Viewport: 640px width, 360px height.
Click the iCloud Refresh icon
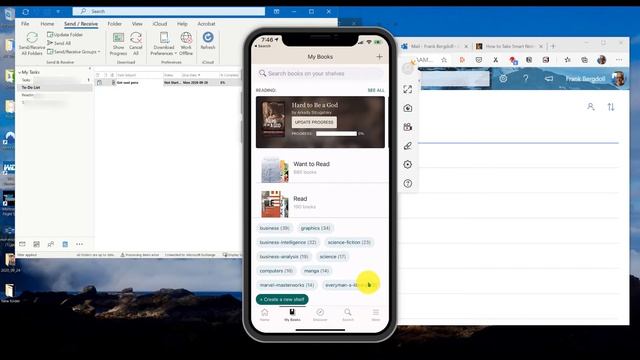pyautogui.click(x=208, y=41)
